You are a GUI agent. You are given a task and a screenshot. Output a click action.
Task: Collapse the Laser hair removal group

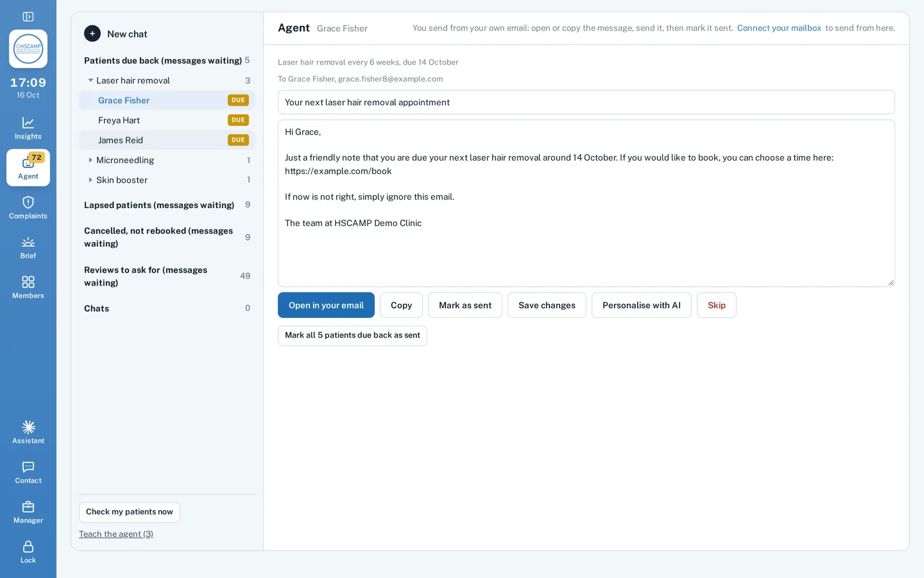91,80
